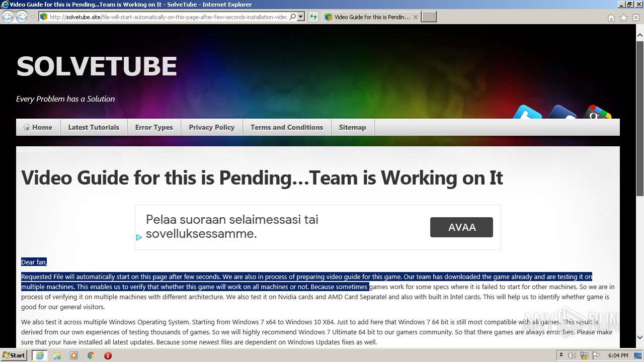Screen dimensions: 644x362
Task: Close the Video Guide browser tab
Action: 416,17
